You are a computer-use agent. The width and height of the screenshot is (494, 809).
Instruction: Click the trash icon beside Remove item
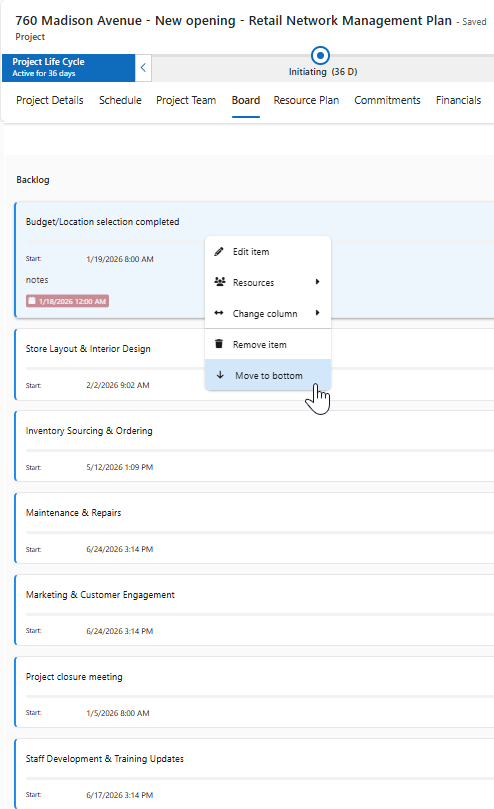pos(219,344)
